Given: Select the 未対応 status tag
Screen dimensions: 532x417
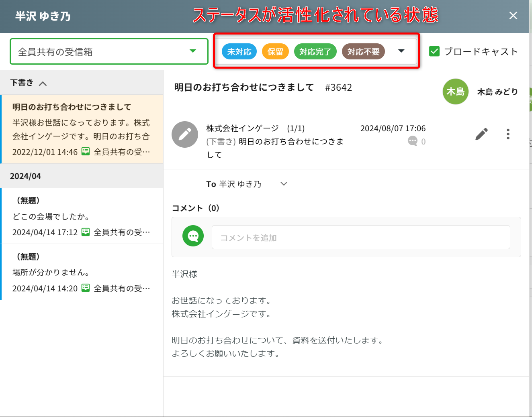Looking at the screenshot, I should (239, 52).
